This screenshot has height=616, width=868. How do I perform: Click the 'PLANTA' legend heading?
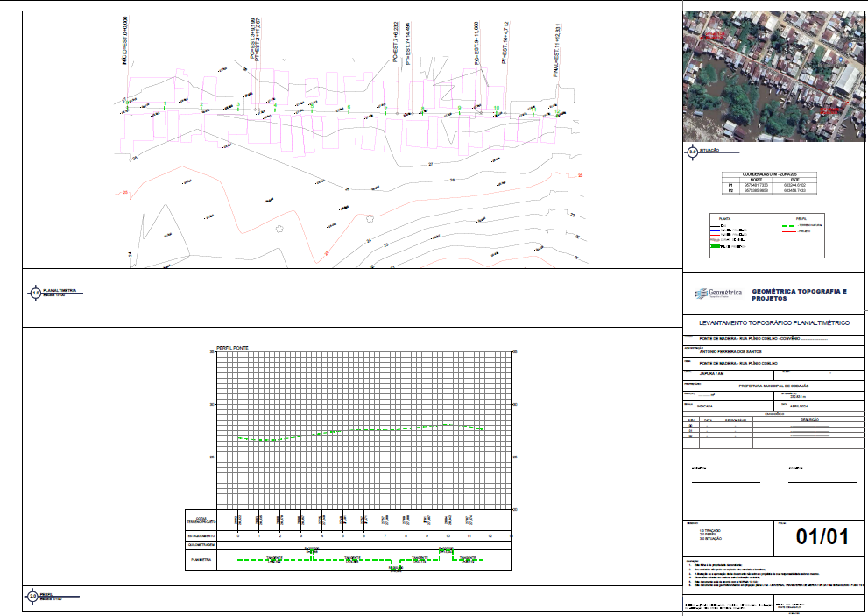click(x=724, y=219)
